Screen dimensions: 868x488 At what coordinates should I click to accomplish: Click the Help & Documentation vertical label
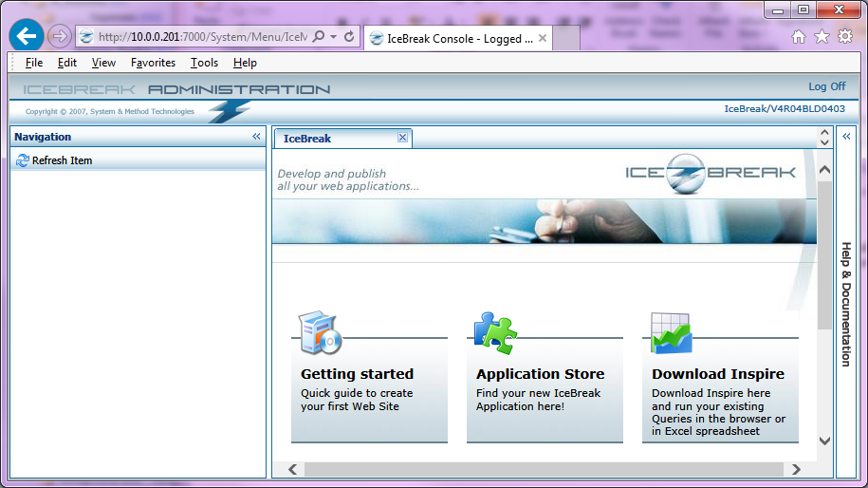pyautogui.click(x=846, y=304)
